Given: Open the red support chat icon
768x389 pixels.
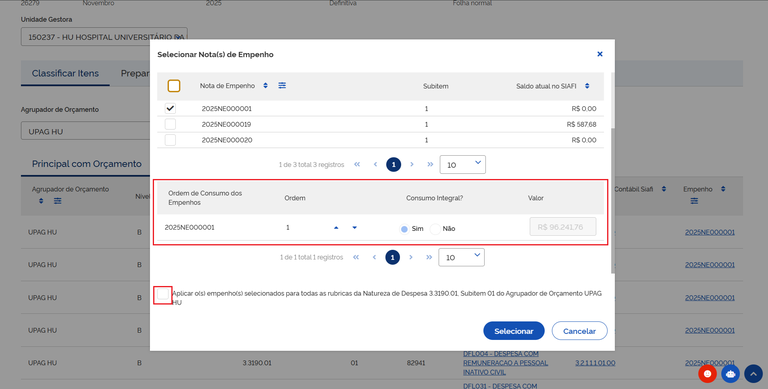Looking at the screenshot, I should pyautogui.click(x=707, y=374).
